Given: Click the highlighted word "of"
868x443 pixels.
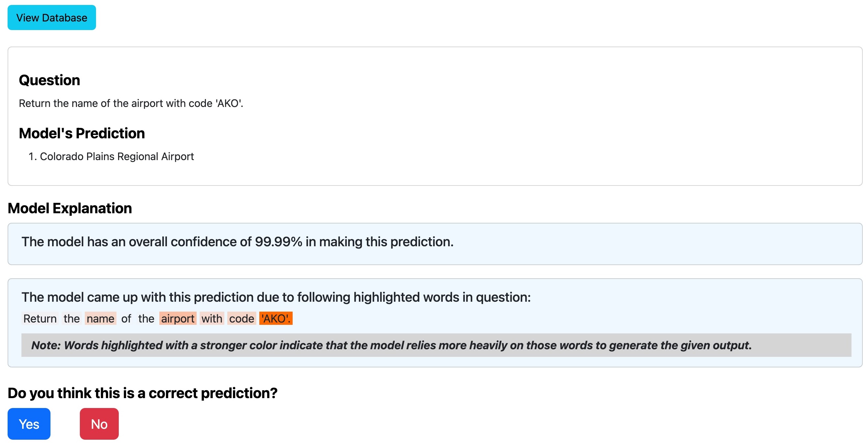Looking at the screenshot, I should (x=126, y=318).
